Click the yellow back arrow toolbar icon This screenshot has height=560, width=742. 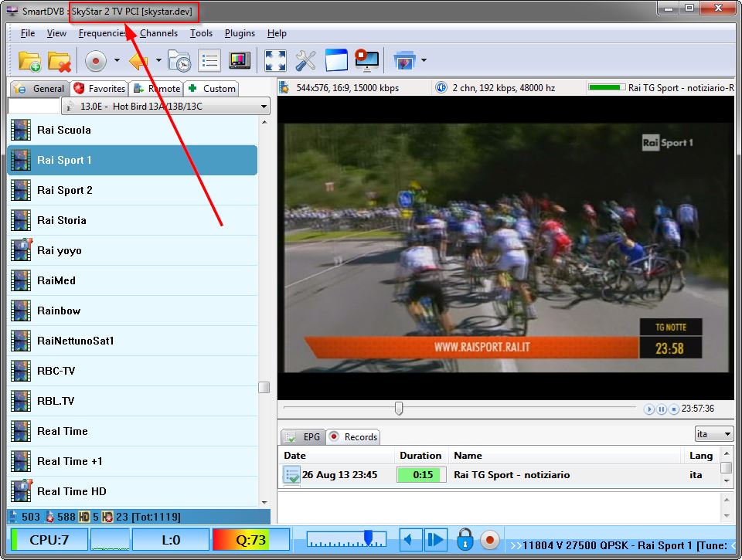(x=138, y=61)
